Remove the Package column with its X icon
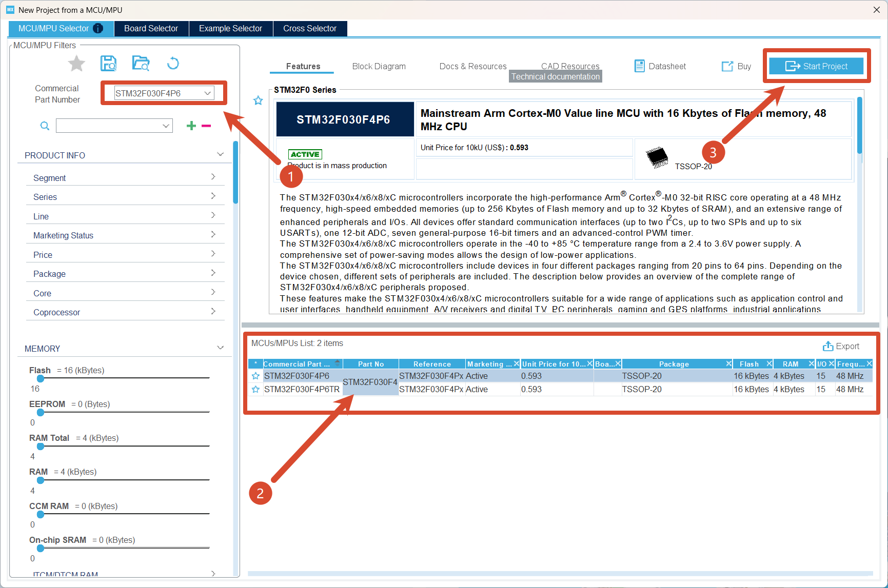Viewport: 888px width, 588px height. click(728, 363)
